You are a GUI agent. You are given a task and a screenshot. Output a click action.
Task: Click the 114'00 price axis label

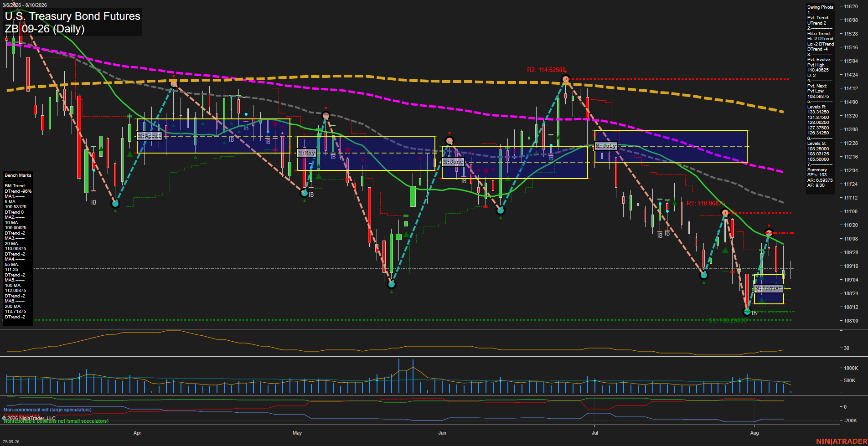click(x=851, y=102)
